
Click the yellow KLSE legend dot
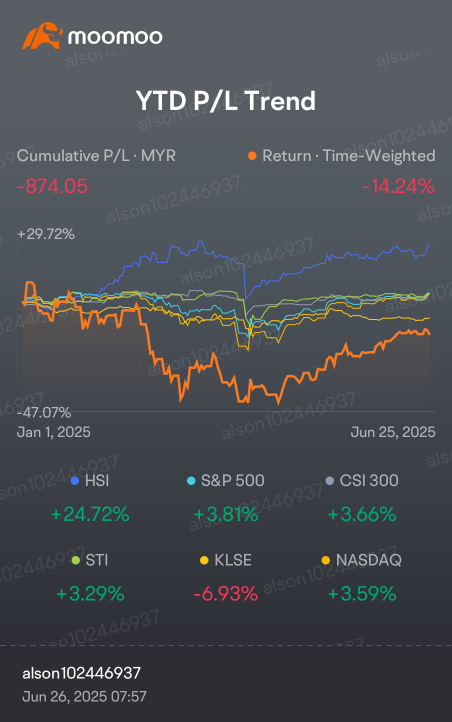tap(204, 560)
